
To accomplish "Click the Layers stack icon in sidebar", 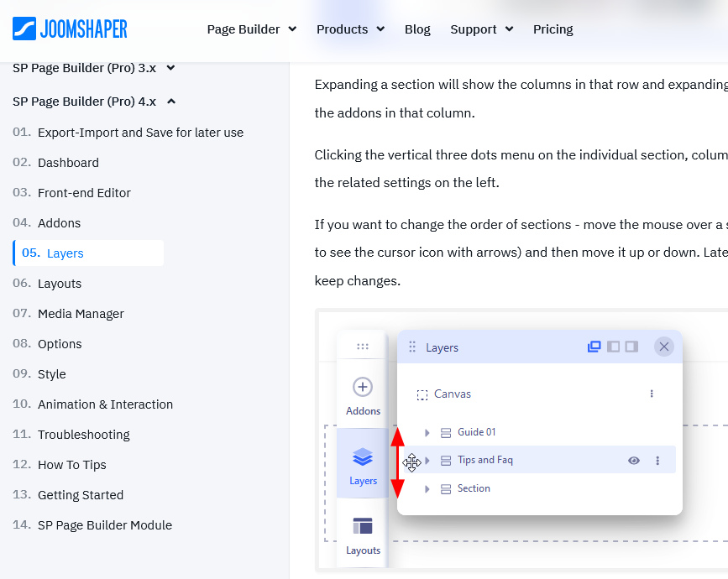I will [x=363, y=456].
